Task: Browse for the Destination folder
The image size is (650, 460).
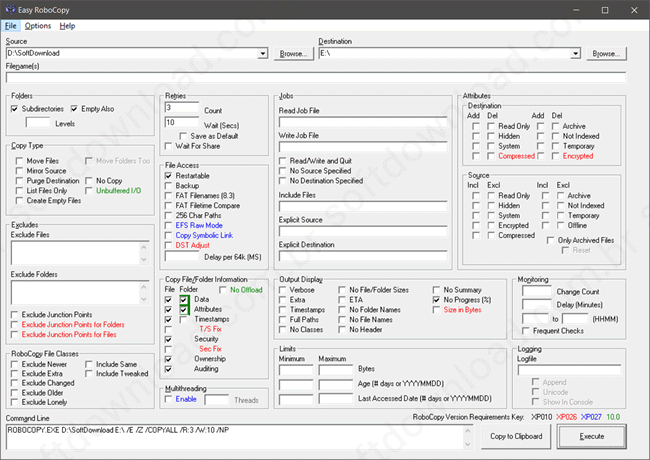Action: click(606, 53)
